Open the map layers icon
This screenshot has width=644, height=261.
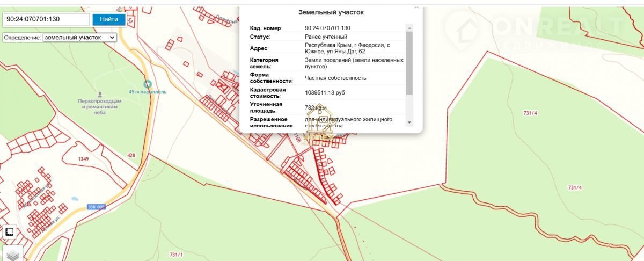click(x=13, y=255)
